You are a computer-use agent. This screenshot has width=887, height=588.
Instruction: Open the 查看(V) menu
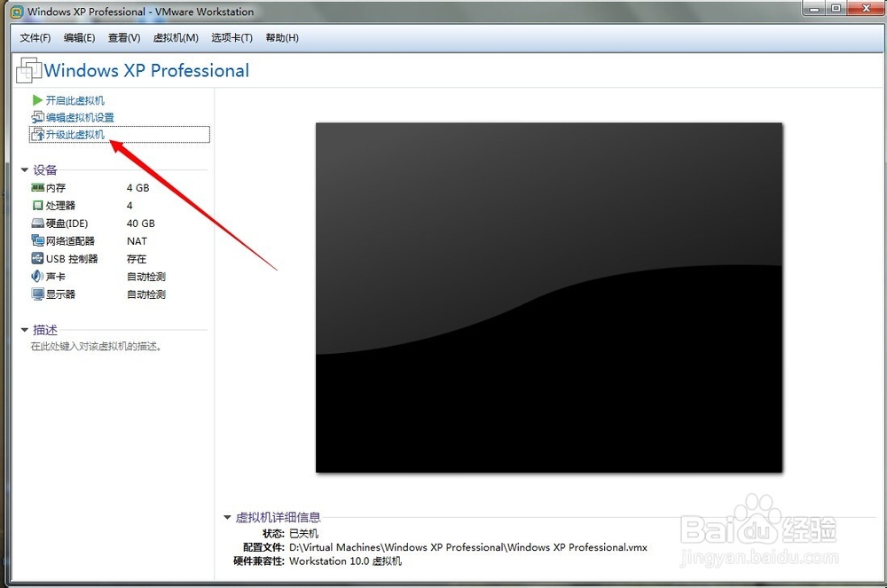[124, 38]
